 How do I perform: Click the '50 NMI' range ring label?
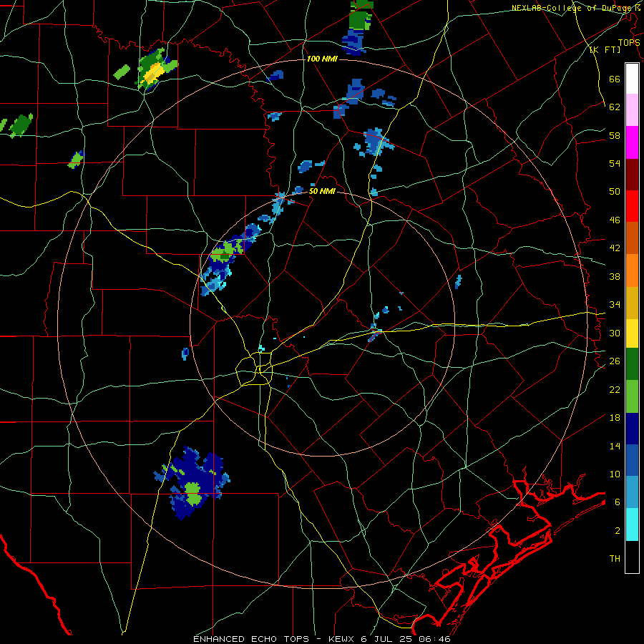click(x=322, y=191)
